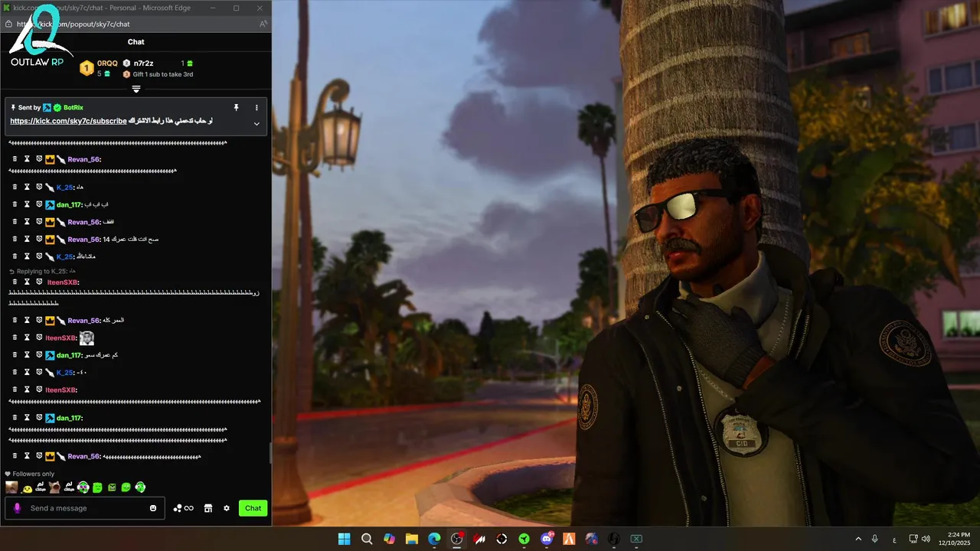Click the 'Followers only' mode indicator

[x=30, y=474]
